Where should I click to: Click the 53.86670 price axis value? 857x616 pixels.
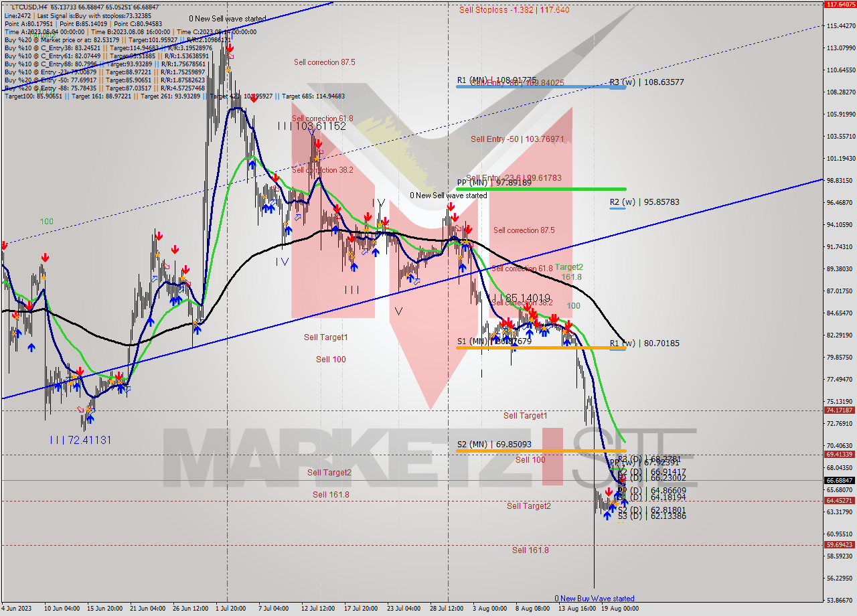pos(841,601)
